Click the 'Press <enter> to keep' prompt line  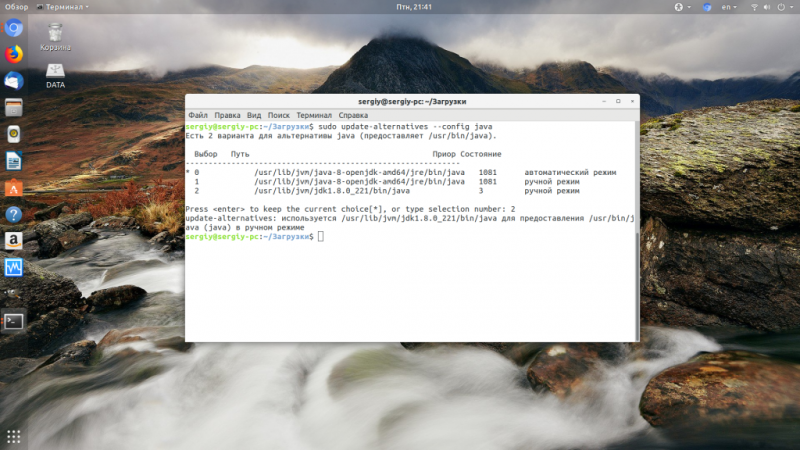[350, 209]
